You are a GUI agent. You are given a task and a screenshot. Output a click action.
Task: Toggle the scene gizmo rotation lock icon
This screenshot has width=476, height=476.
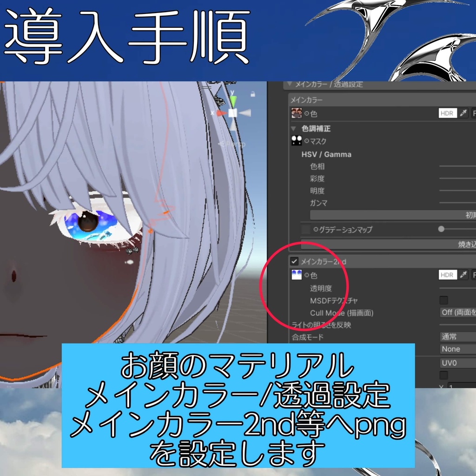click(x=252, y=94)
